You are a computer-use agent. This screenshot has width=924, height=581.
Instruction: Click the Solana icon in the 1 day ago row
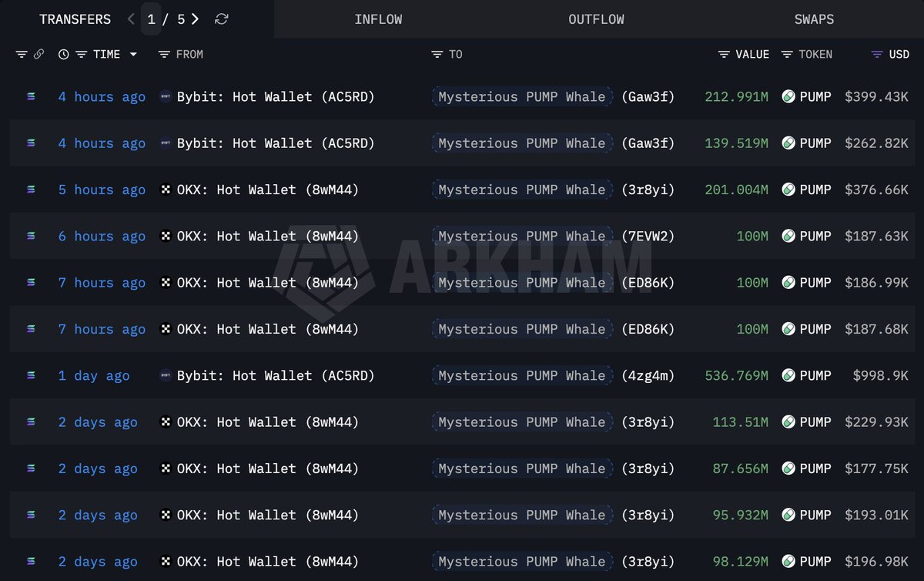[x=31, y=375]
